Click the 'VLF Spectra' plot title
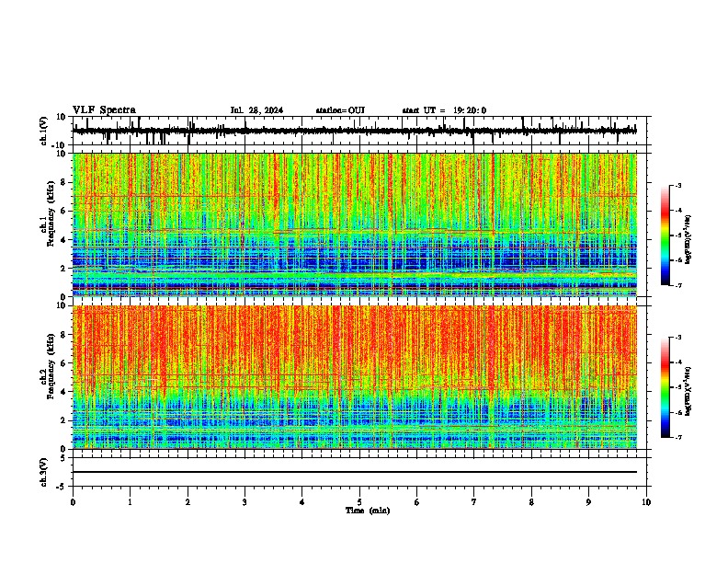 coord(105,110)
